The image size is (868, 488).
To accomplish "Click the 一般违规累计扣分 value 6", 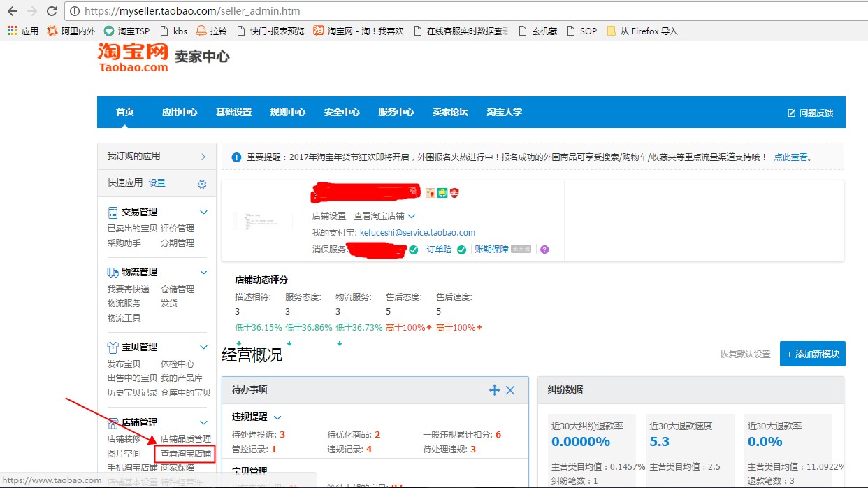I will point(498,434).
